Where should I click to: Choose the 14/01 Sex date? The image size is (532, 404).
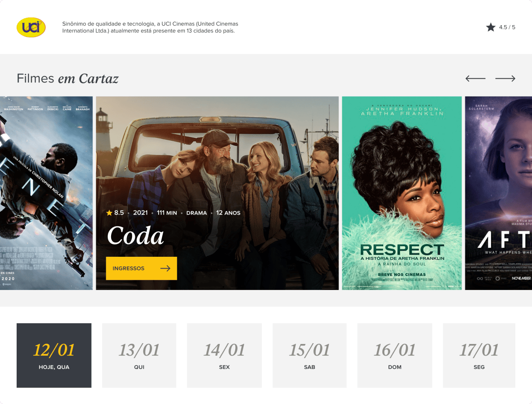point(224,355)
